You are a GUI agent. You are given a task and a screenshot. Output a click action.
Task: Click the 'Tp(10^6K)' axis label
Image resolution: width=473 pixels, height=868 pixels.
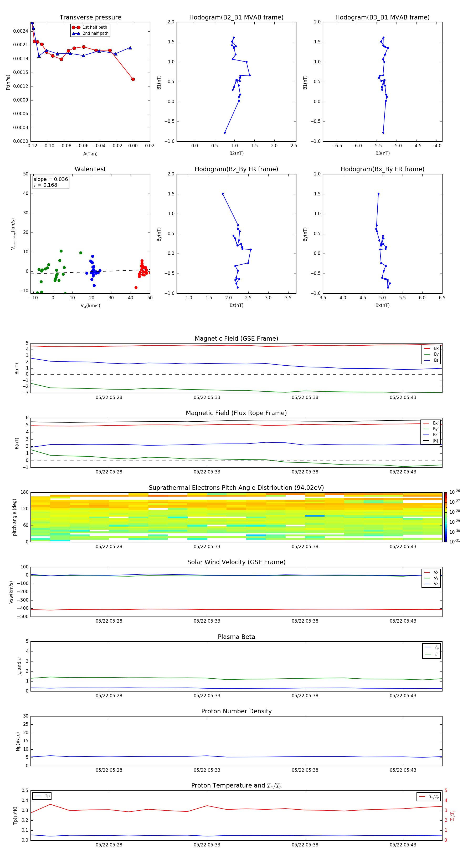tap(15, 815)
